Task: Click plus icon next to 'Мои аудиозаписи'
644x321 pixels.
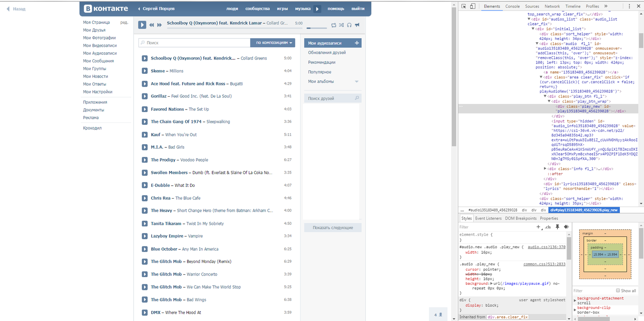Action: tap(357, 43)
